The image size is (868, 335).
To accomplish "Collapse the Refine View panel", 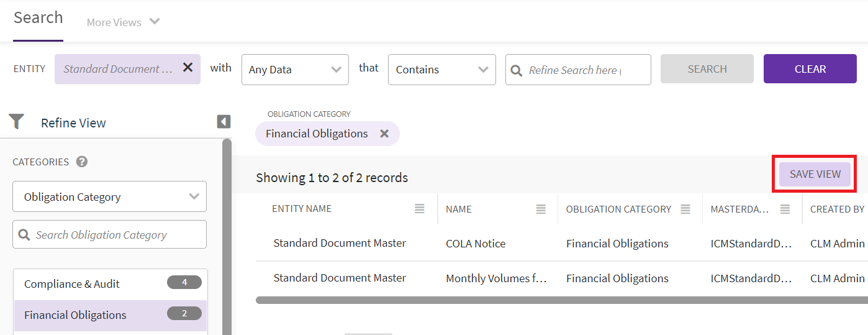I will [x=224, y=122].
